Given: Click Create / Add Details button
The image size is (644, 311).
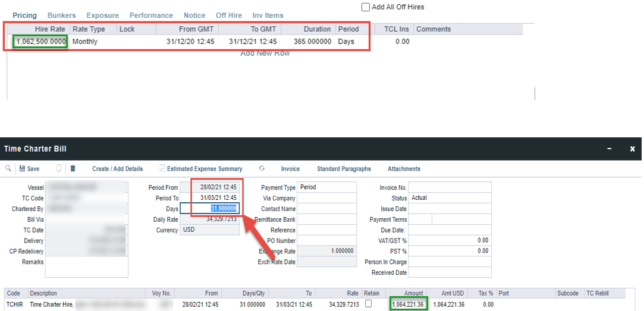Looking at the screenshot, I should (117, 169).
